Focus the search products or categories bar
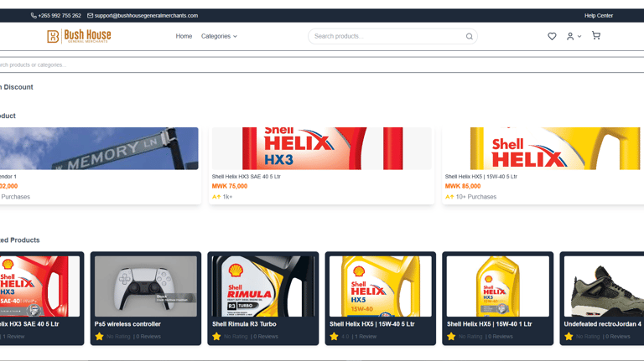Viewport: 644px width, 361px height. 322,64
